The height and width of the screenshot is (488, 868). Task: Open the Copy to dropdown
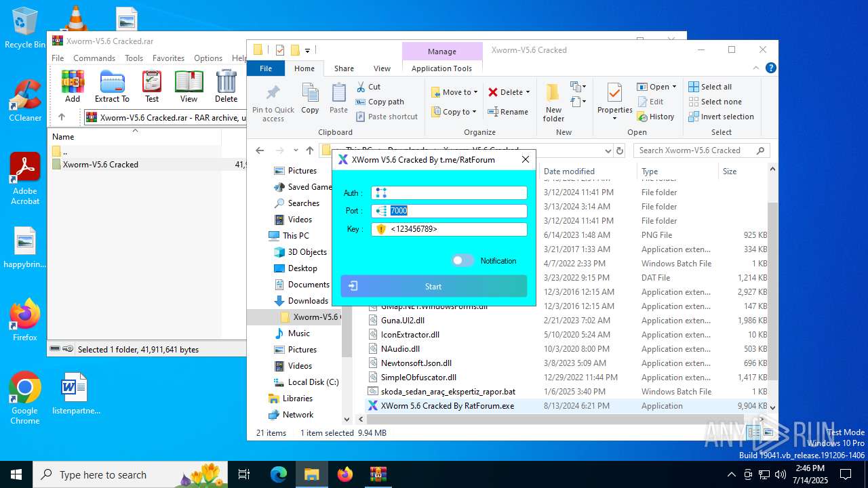(454, 112)
